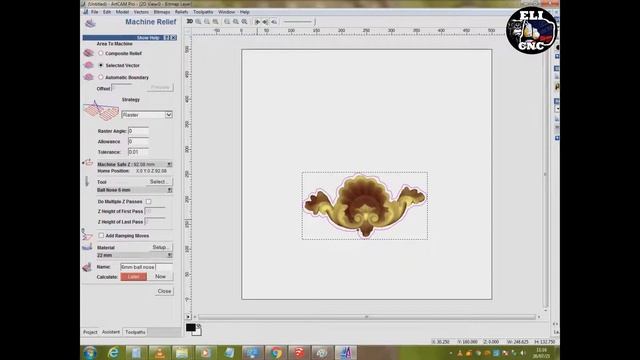Open the Reliefs menu
The height and width of the screenshot is (360, 640).
tap(181, 12)
